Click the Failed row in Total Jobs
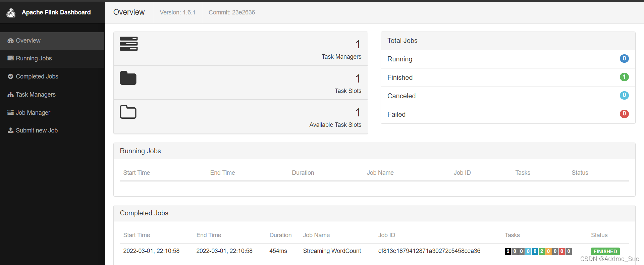 tap(508, 114)
